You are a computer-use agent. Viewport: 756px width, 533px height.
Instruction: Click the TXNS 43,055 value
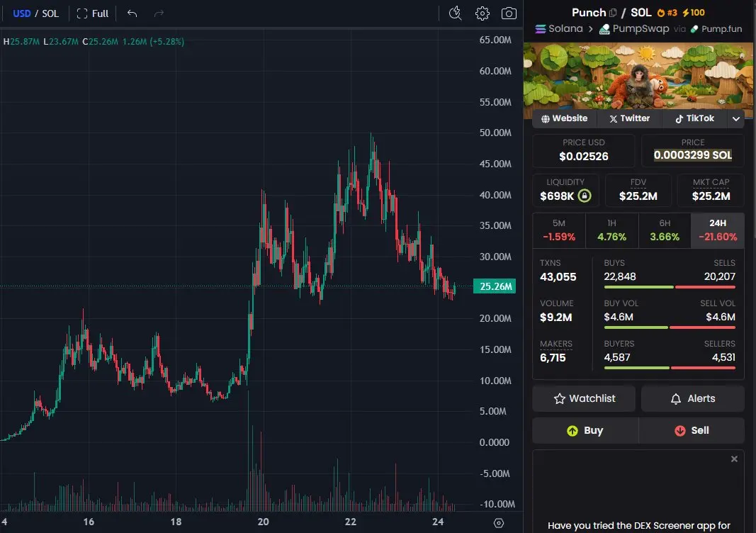(x=558, y=277)
